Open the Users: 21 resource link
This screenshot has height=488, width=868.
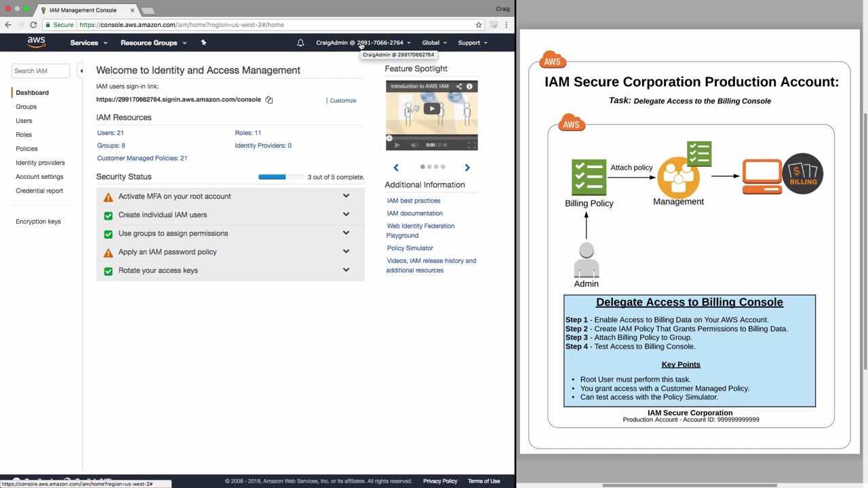coord(111,133)
